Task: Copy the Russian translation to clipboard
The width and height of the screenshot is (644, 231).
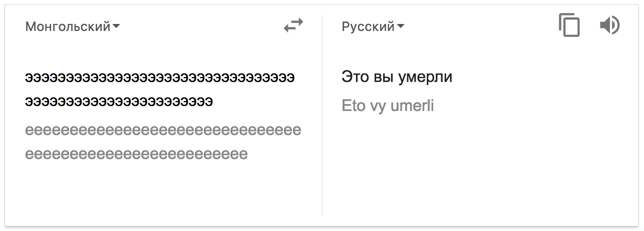Action: coord(569,25)
